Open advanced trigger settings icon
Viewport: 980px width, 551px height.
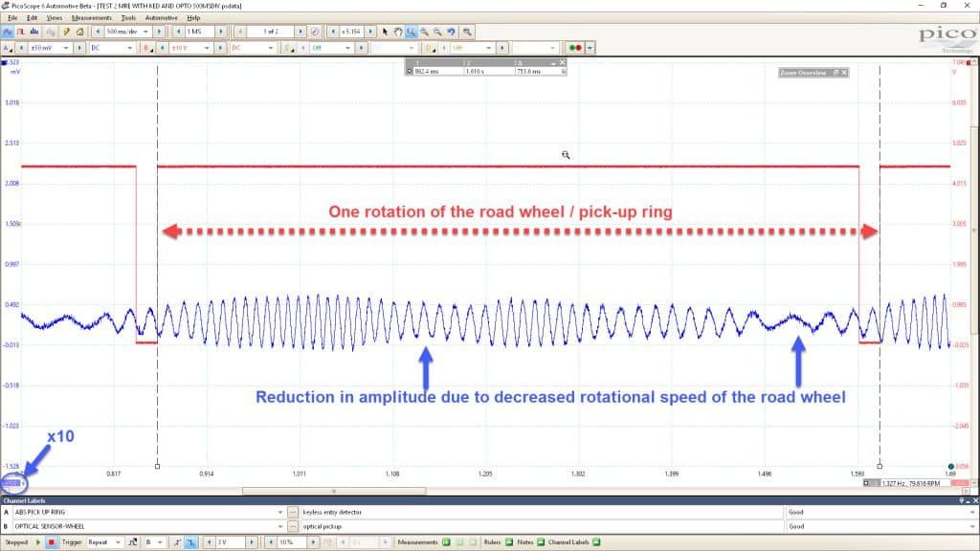(132, 542)
